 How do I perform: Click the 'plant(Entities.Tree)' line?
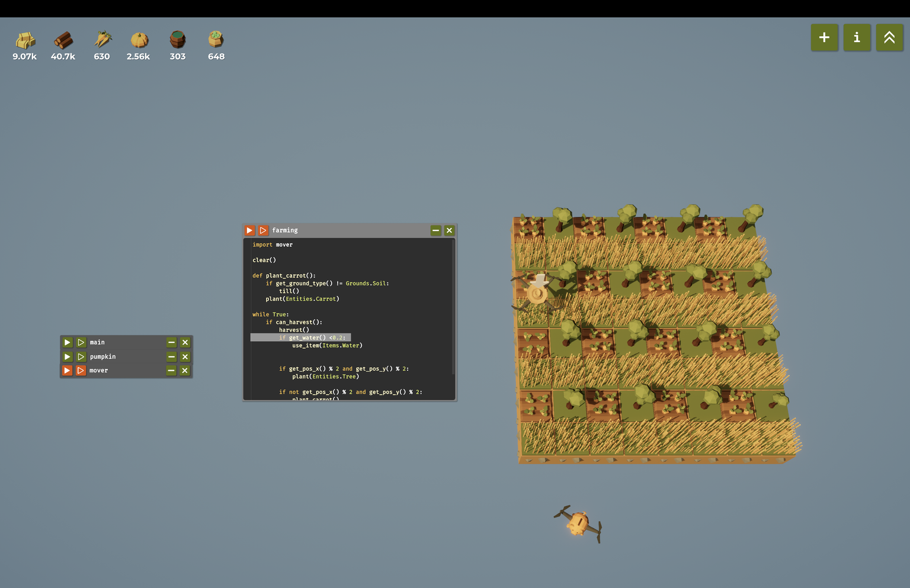click(325, 376)
